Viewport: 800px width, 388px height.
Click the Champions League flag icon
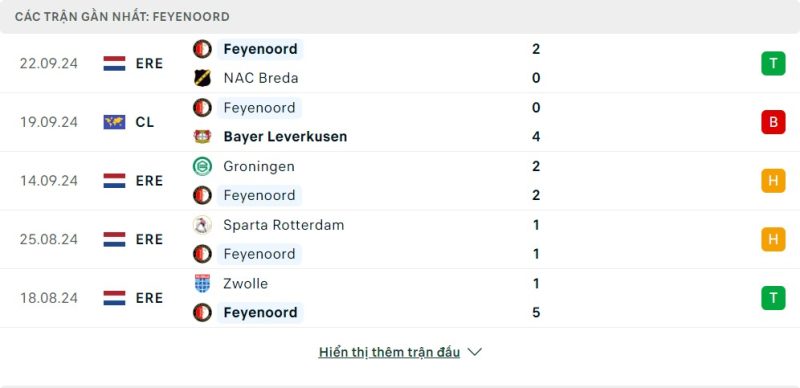114,122
